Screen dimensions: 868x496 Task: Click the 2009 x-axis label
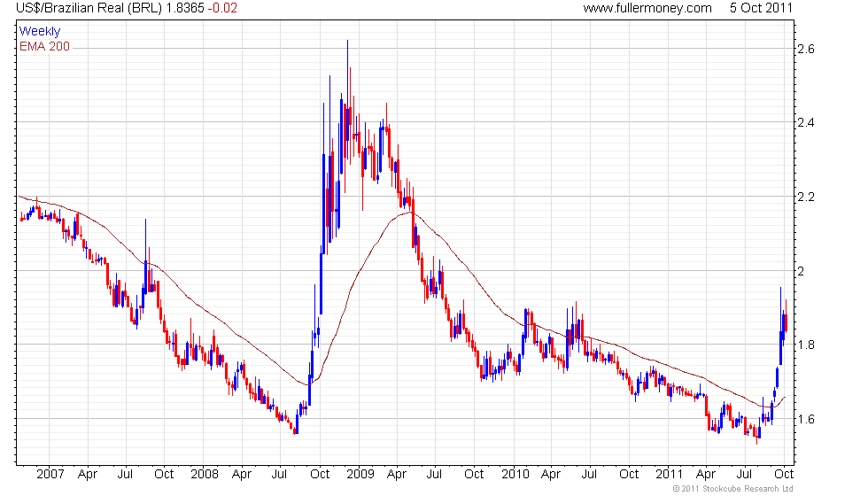click(360, 474)
